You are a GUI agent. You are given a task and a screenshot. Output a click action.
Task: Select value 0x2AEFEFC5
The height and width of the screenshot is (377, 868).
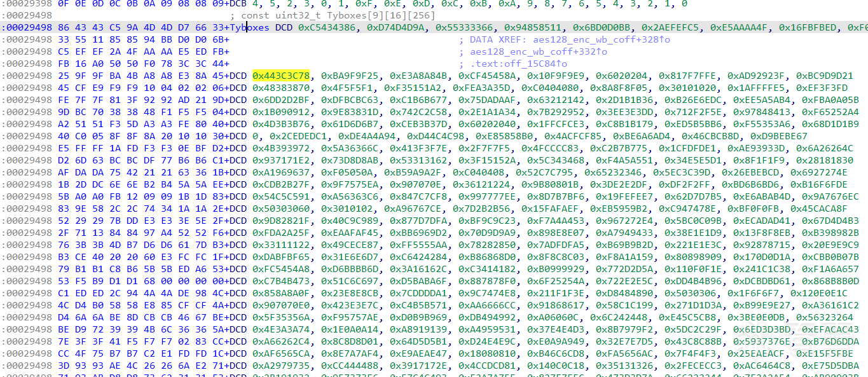[x=670, y=28]
